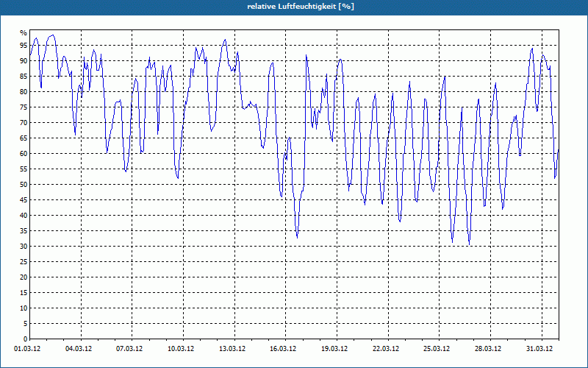Click the y-axis value 40
The height and width of the screenshot is (368, 588).
tap(24, 216)
